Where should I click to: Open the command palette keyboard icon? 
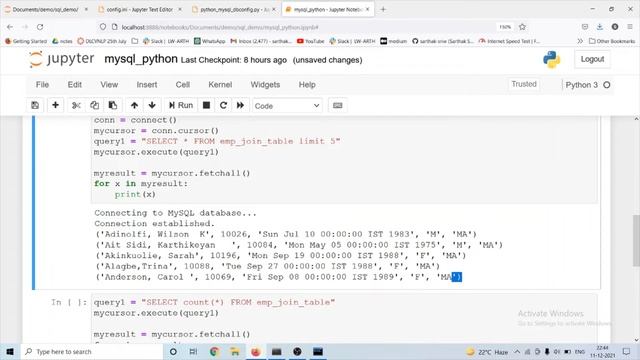pos(338,105)
